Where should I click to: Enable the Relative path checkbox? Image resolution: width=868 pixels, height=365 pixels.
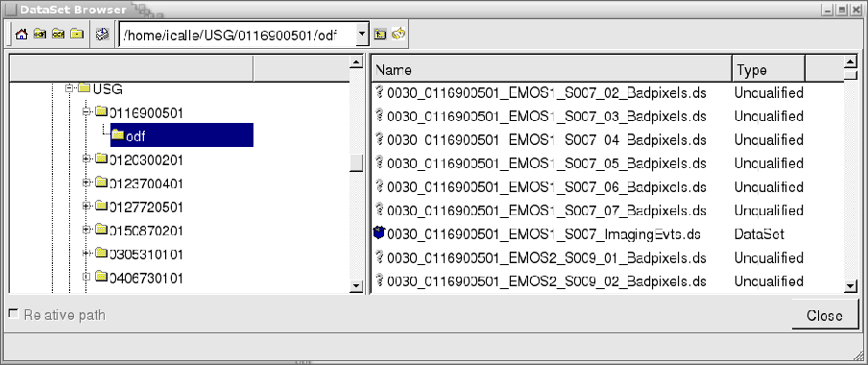pos(13,315)
